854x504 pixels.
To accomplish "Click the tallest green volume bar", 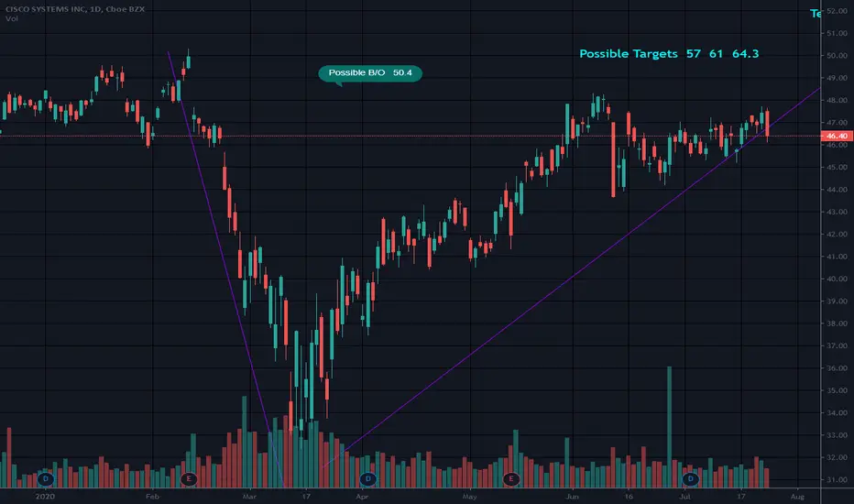I will coord(670,427).
